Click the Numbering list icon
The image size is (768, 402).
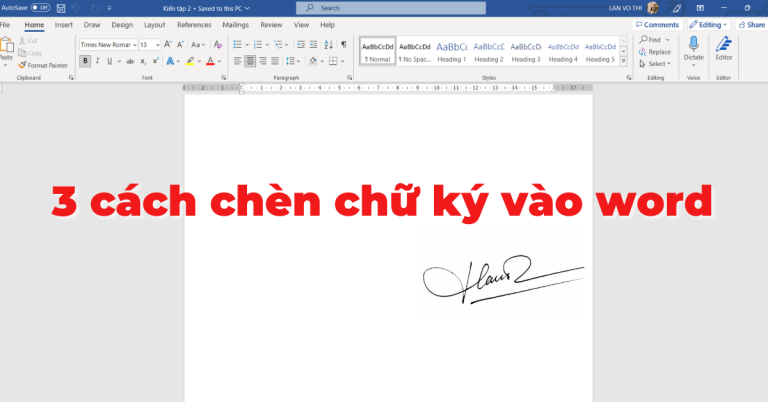tap(258, 45)
